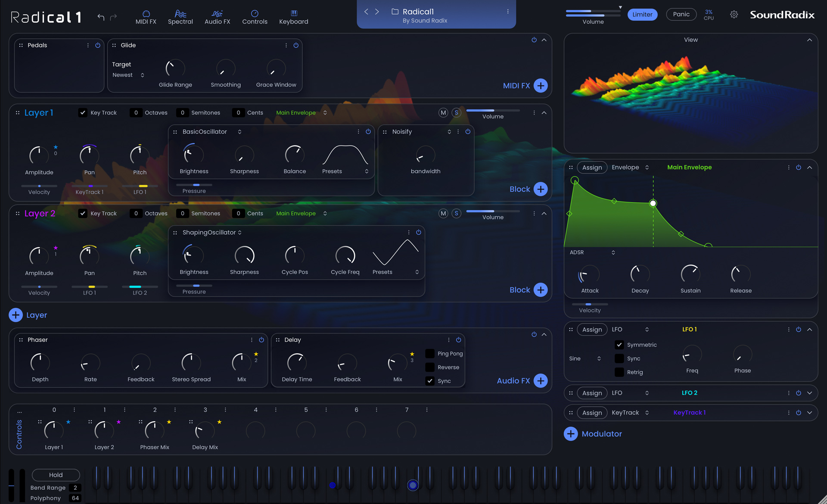Screen dimensions: 827x504
Task: Switch to the Audio FX tab
Action: tap(217, 17)
